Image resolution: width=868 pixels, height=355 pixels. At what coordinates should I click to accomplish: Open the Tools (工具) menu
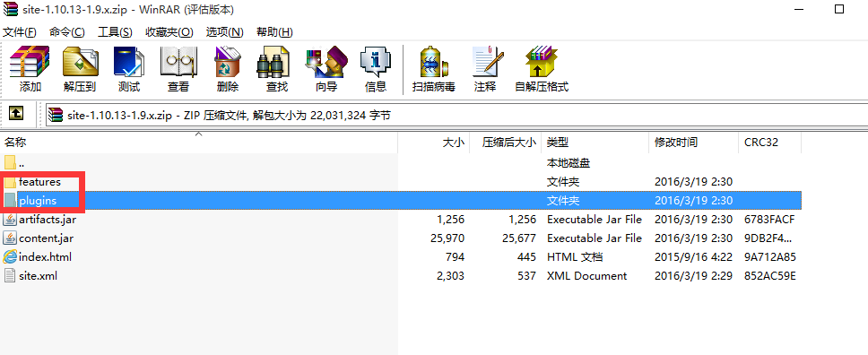point(115,31)
